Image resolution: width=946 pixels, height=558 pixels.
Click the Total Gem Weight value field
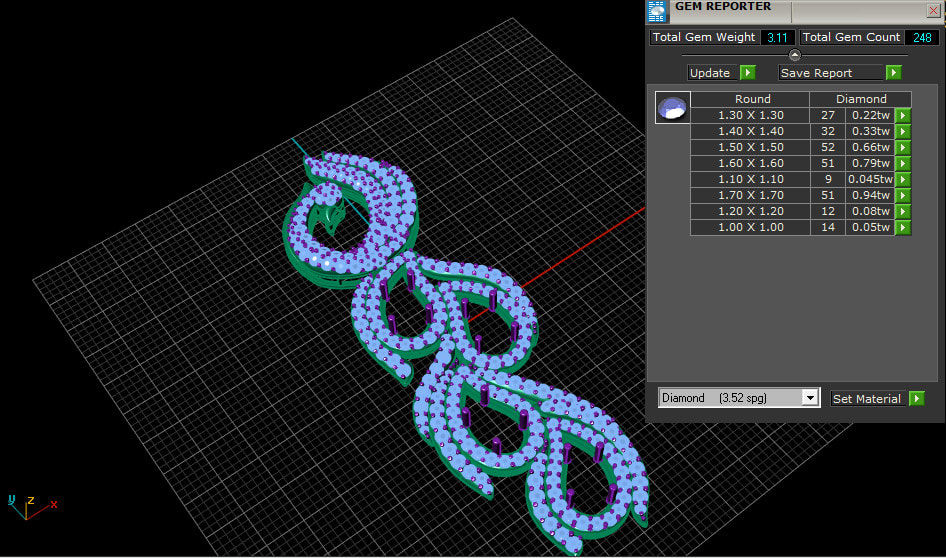pyautogui.click(x=777, y=37)
